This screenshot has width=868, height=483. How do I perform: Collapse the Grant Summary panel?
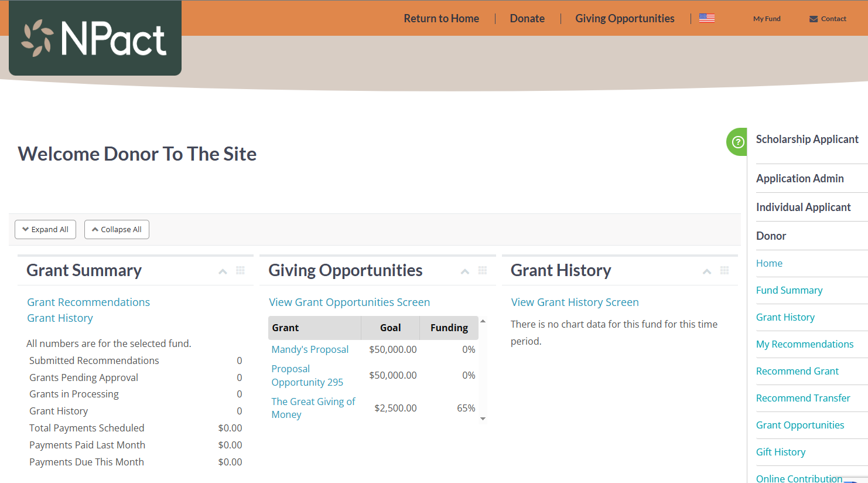(223, 271)
